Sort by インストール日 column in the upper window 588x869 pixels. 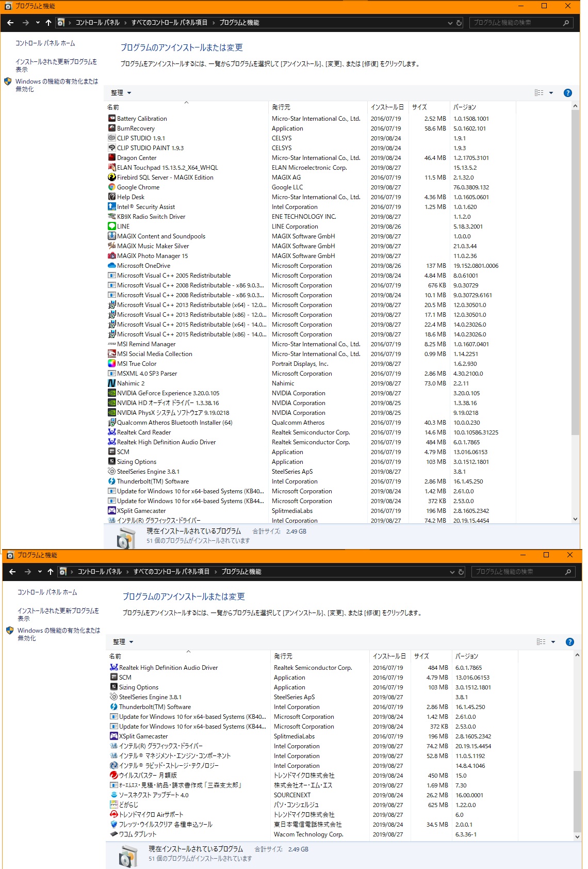click(x=387, y=107)
